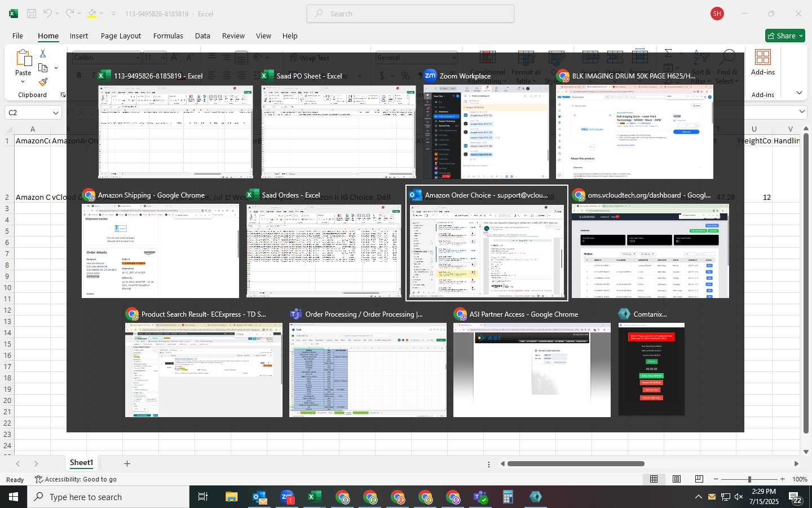
Task: Click the Share button
Action: coord(785,36)
